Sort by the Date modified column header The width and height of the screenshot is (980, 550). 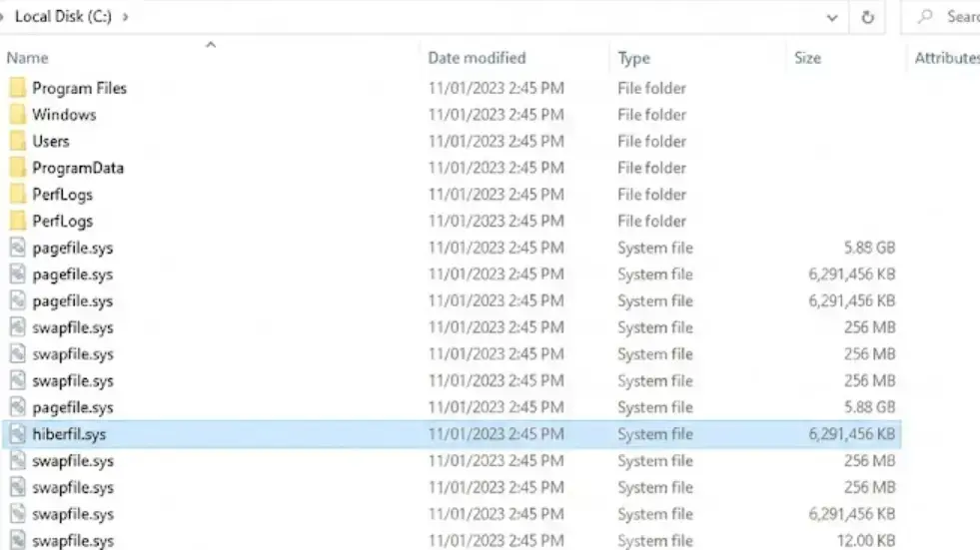tap(477, 58)
